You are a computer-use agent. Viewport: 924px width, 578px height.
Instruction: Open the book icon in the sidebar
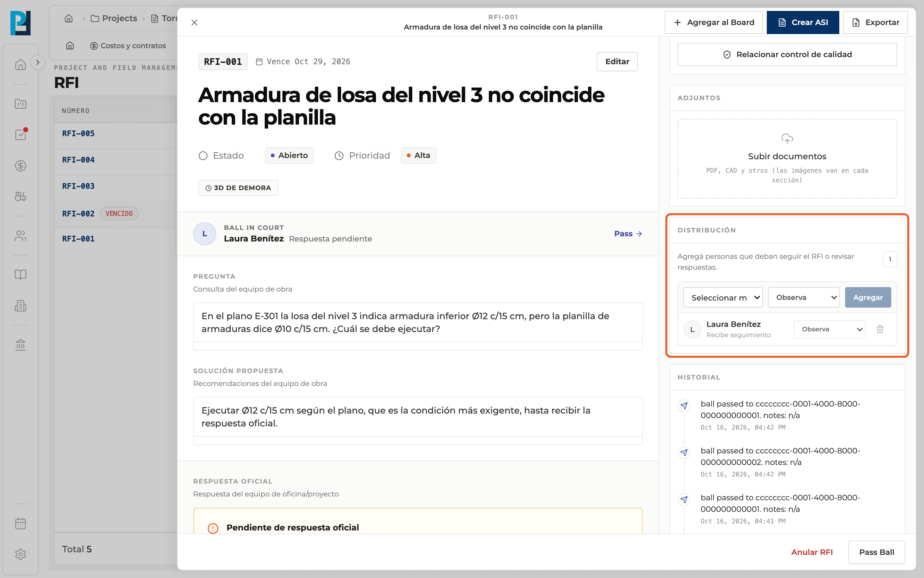tap(21, 275)
